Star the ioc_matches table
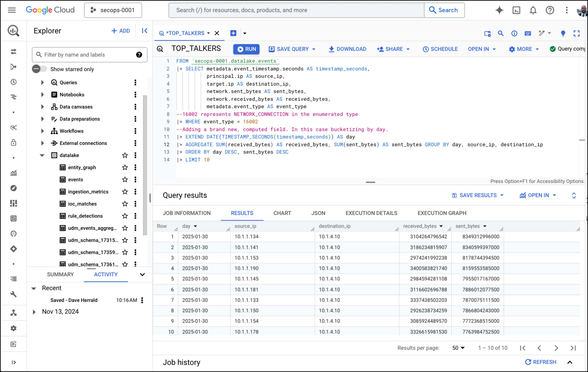The image size is (588, 372). [x=125, y=204]
